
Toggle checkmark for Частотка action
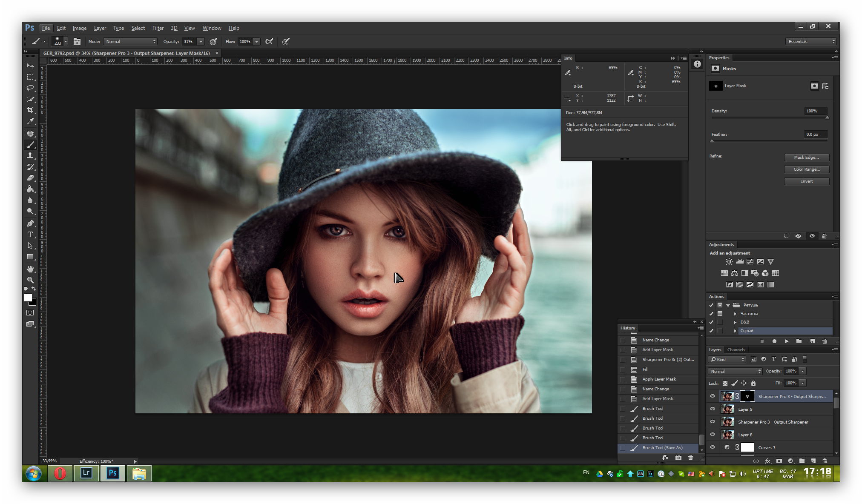[711, 314]
